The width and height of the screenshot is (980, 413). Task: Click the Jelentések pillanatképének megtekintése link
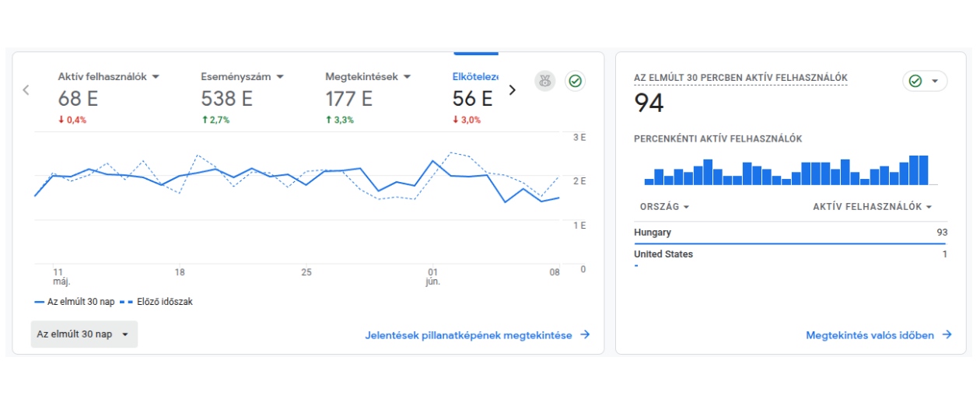point(478,335)
